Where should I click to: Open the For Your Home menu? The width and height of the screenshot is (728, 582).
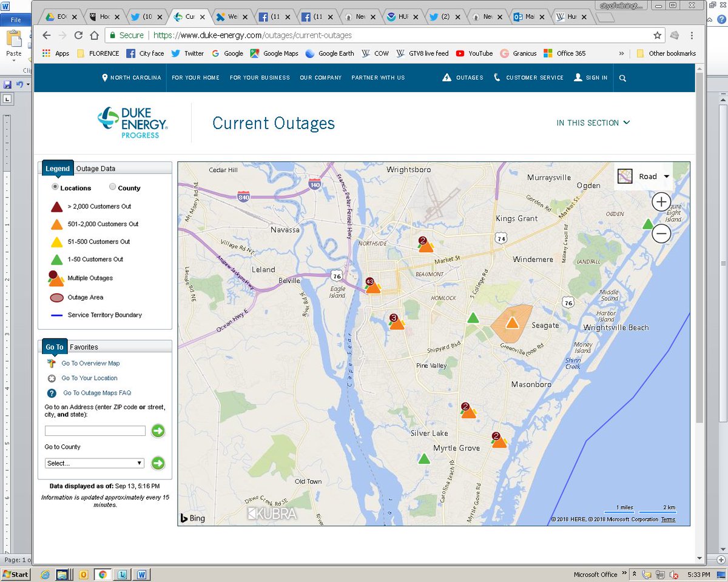click(x=195, y=78)
